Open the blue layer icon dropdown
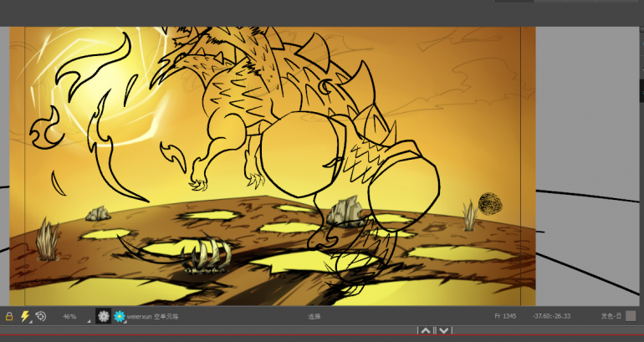644x342 pixels. point(120,317)
